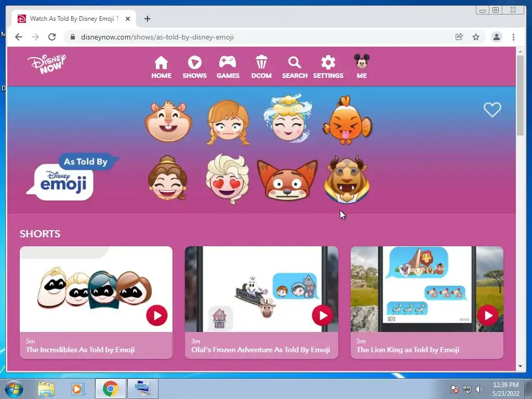Open The Incredibles emoji thumbnail
The width and height of the screenshot is (532, 399).
96,289
